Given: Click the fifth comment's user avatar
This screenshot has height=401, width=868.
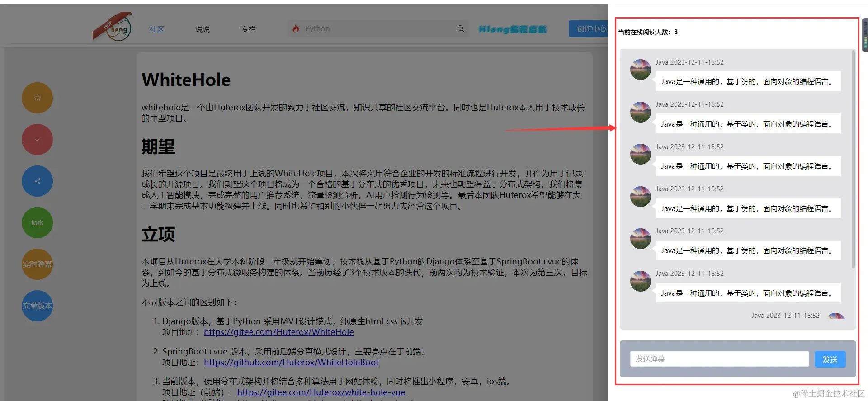Looking at the screenshot, I should (641, 238).
